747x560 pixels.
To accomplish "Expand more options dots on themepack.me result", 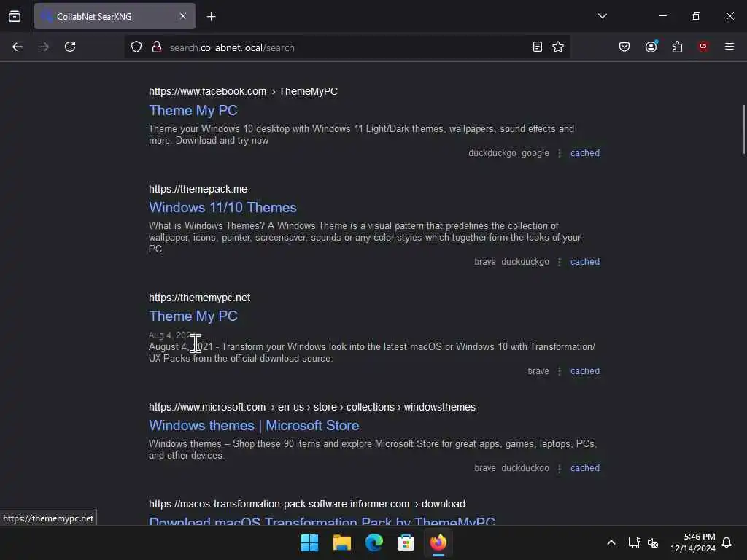I will tap(560, 262).
